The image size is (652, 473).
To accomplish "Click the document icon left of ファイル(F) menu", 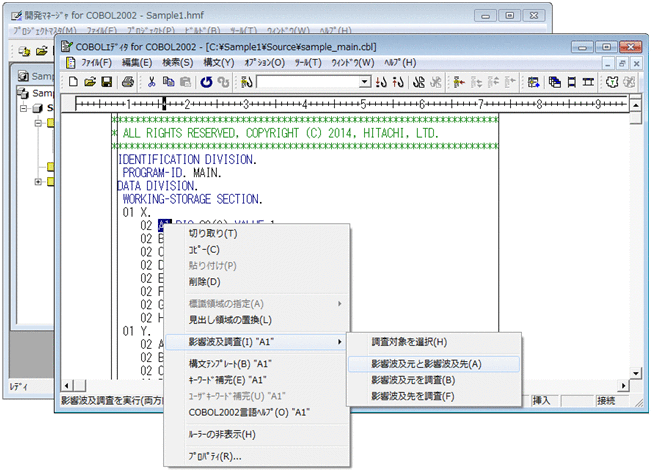I will [x=71, y=63].
